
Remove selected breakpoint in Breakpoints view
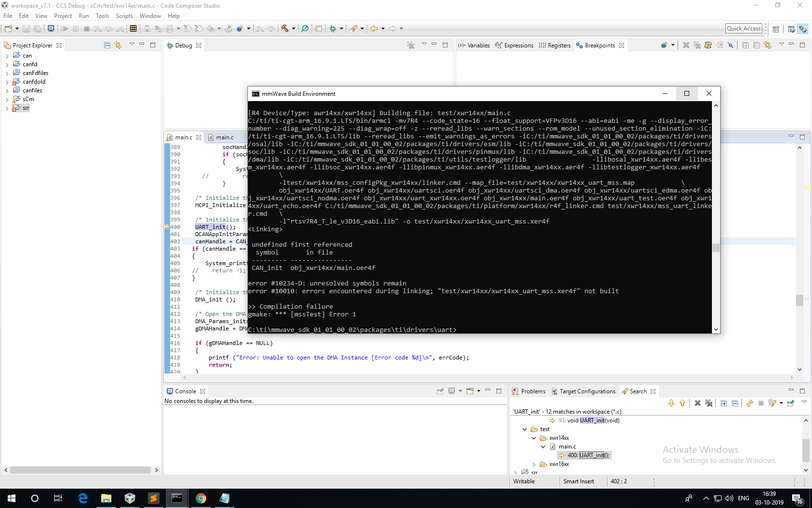click(x=686, y=45)
